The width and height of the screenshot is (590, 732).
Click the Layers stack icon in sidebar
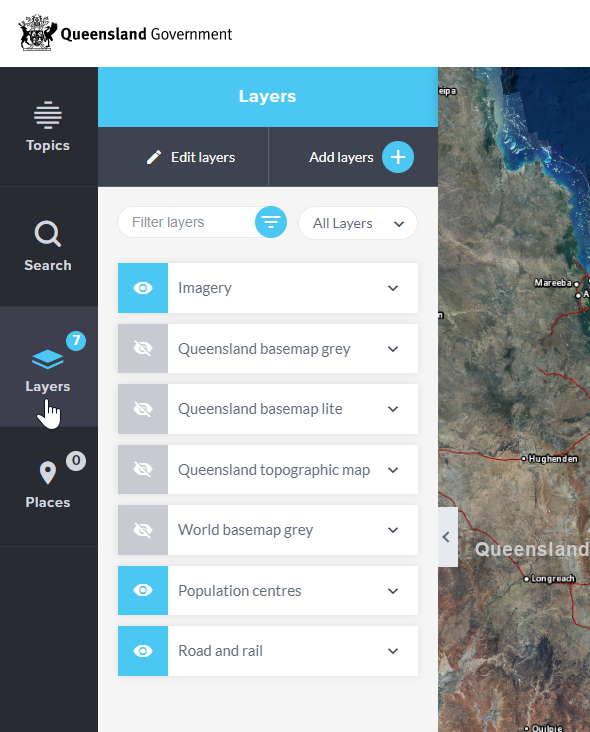[48, 359]
